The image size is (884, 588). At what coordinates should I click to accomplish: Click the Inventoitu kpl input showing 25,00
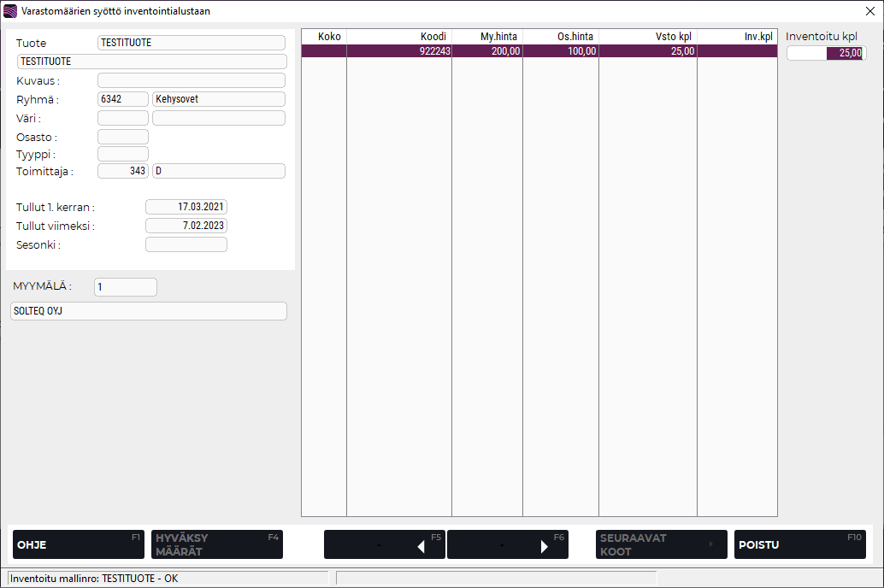pyautogui.click(x=825, y=53)
